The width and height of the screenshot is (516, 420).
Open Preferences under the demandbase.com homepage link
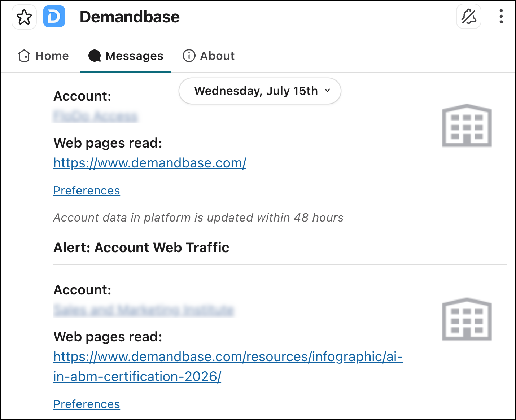coord(87,191)
